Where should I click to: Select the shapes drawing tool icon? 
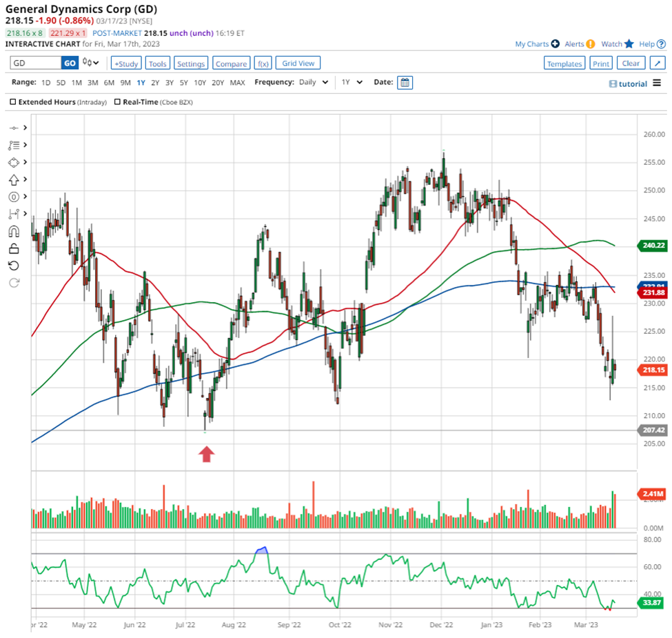click(x=14, y=163)
